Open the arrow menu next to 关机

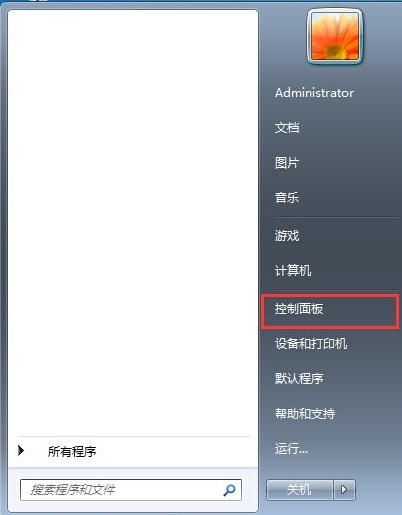(x=344, y=490)
